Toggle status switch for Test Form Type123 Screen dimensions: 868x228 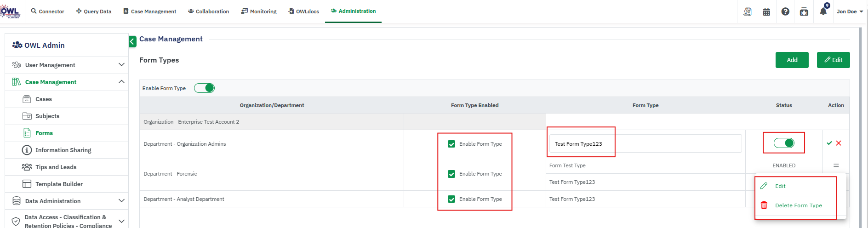pos(784,143)
